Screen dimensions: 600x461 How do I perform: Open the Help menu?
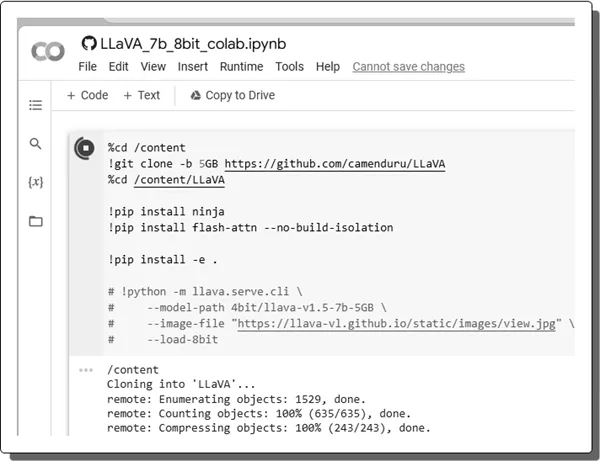[x=328, y=67]
